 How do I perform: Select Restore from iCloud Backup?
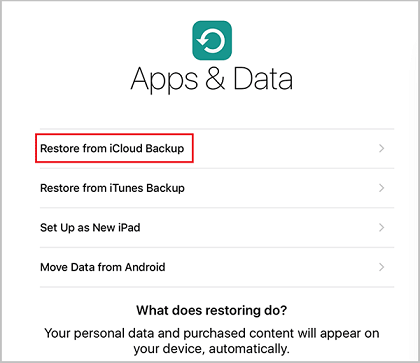pyautogui.click(x=217, y=148)
